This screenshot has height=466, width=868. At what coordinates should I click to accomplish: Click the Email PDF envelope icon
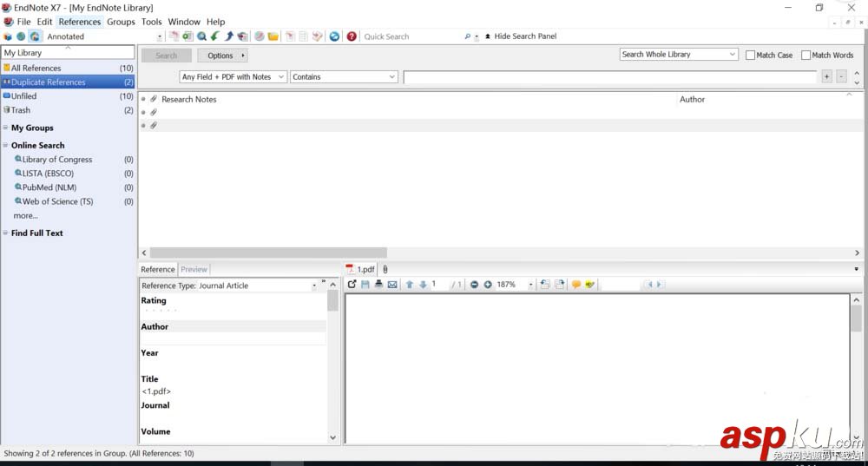click(x=392, y=285)
